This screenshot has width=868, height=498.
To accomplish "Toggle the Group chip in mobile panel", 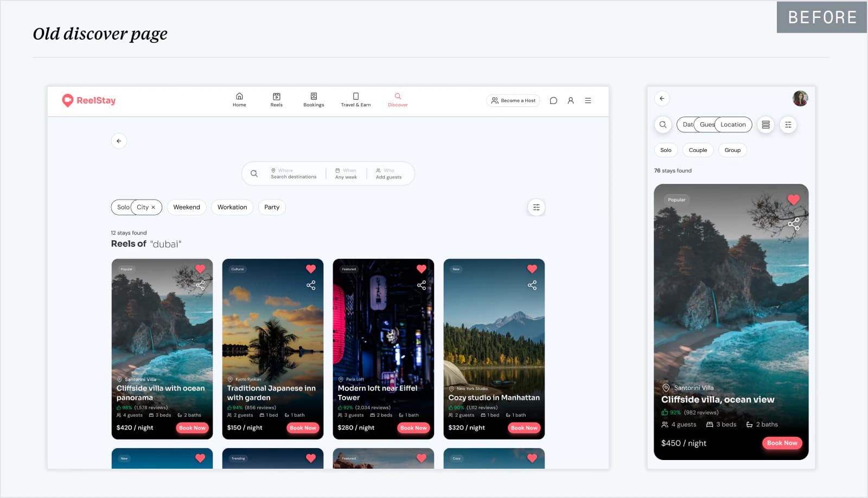I will [x=732, y=150].
